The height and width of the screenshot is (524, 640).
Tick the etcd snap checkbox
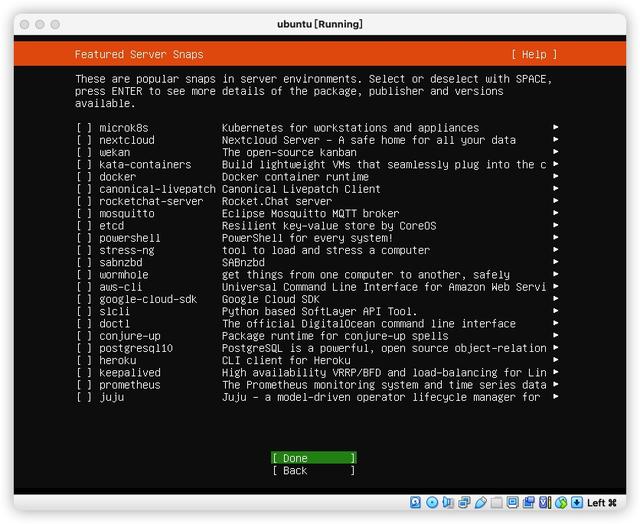84,226
